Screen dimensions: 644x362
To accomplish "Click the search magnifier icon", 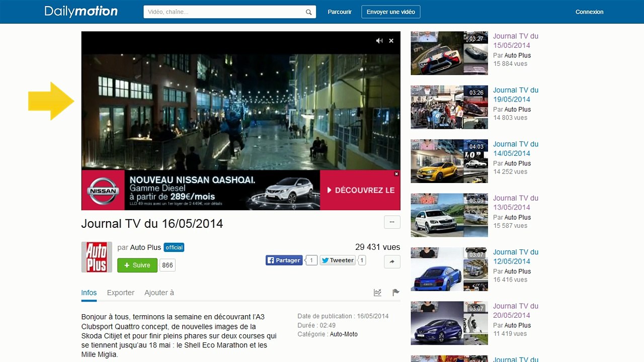I will (309, 12).
